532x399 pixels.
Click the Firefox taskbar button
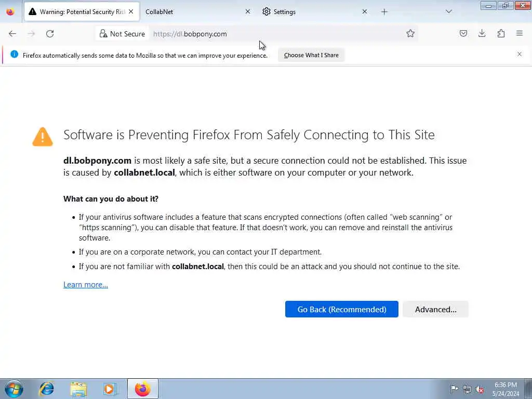[x=142, y=389]
